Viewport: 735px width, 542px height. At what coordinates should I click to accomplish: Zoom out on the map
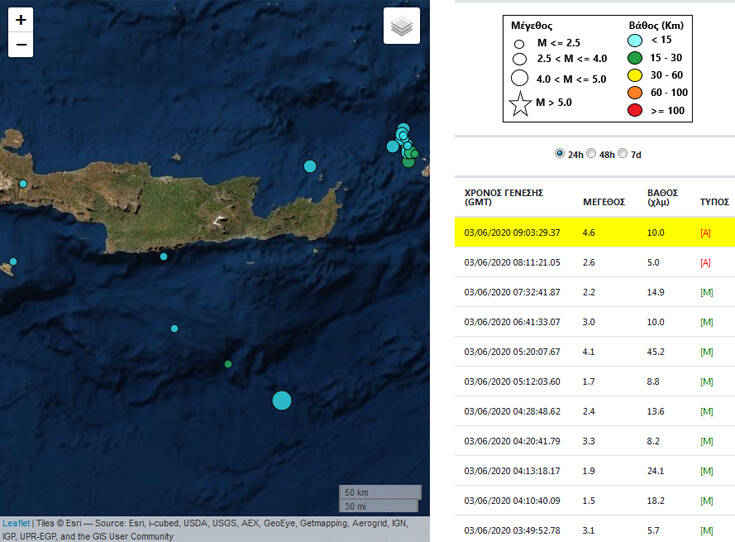point(21,45)
